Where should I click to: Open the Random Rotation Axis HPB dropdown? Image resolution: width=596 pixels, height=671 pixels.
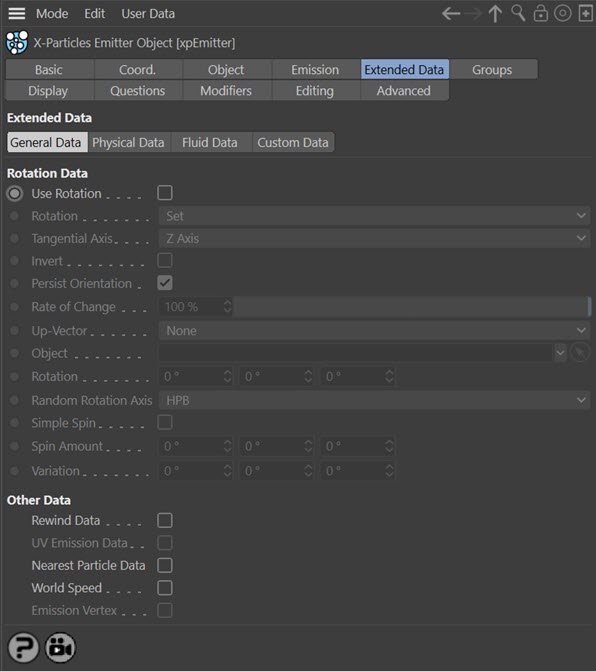click(374, 401)
